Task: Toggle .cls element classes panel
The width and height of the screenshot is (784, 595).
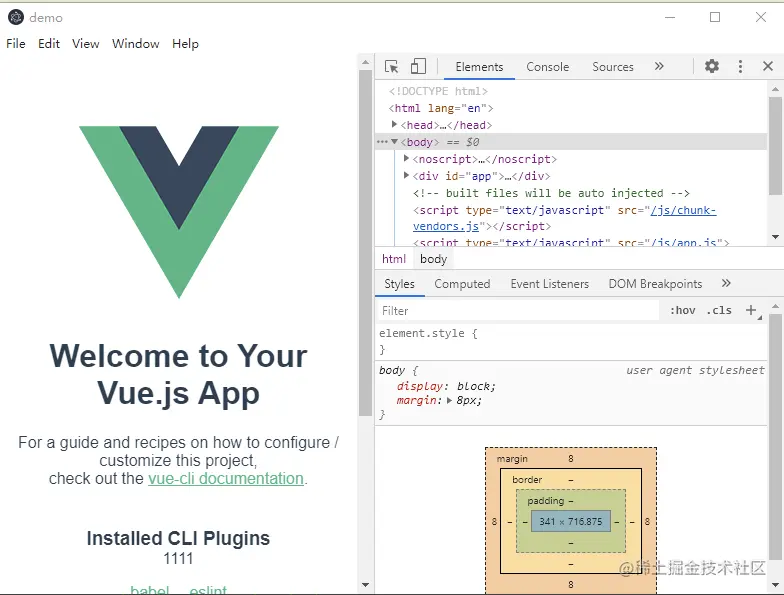Action: point(719,310)
